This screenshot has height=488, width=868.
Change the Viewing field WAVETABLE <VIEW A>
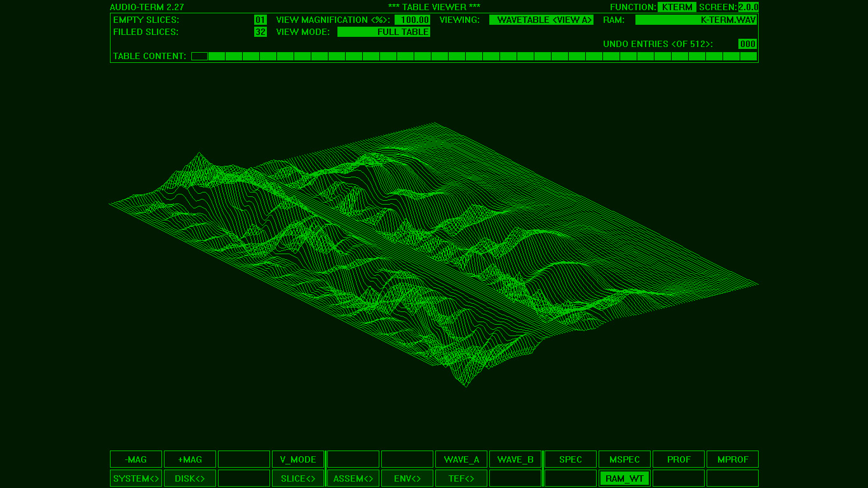[541, 20]
